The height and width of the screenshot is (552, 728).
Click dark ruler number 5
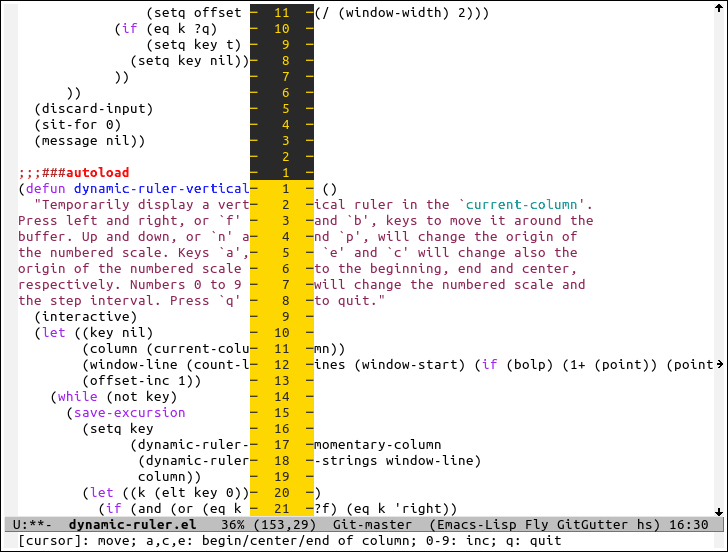coord(286,109)
